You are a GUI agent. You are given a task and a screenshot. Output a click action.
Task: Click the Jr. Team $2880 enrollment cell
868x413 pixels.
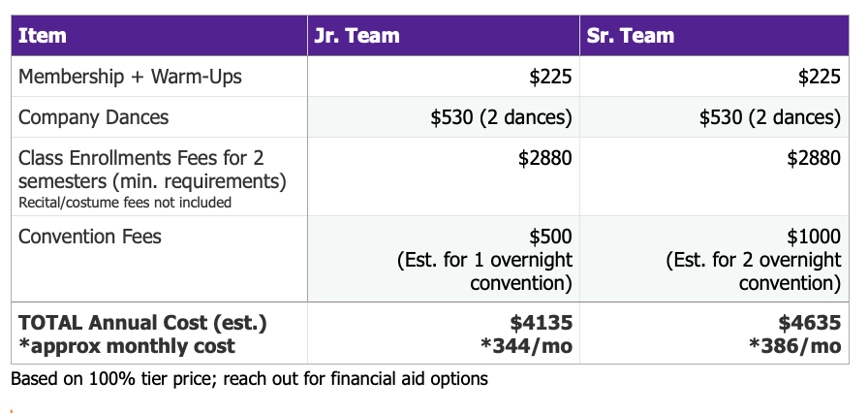point(444,176)
